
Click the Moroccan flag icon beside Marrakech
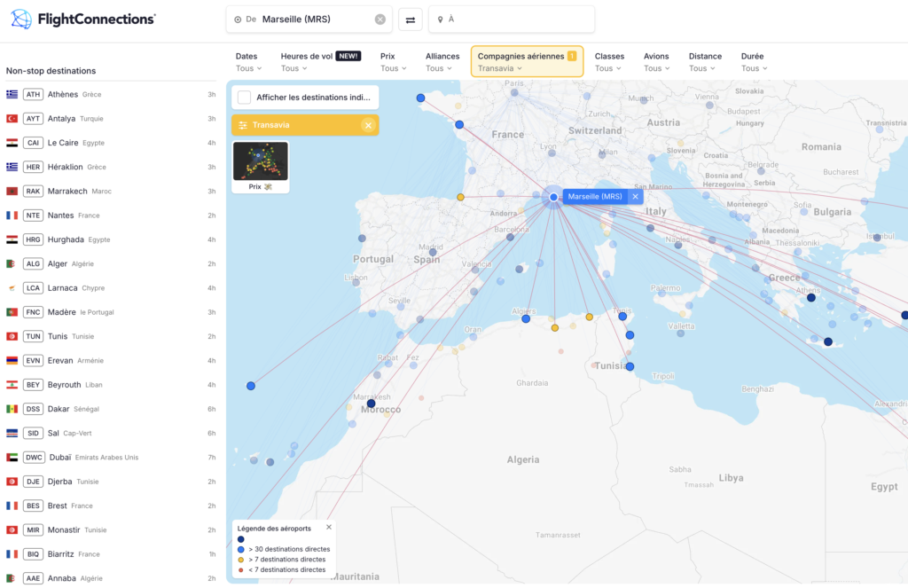(x=12, y=192)
